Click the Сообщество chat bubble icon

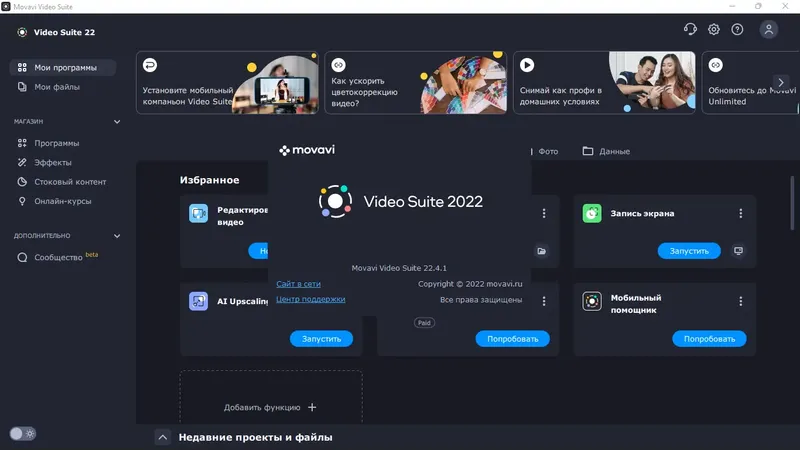pyautogui.click(x=22, y=257)
